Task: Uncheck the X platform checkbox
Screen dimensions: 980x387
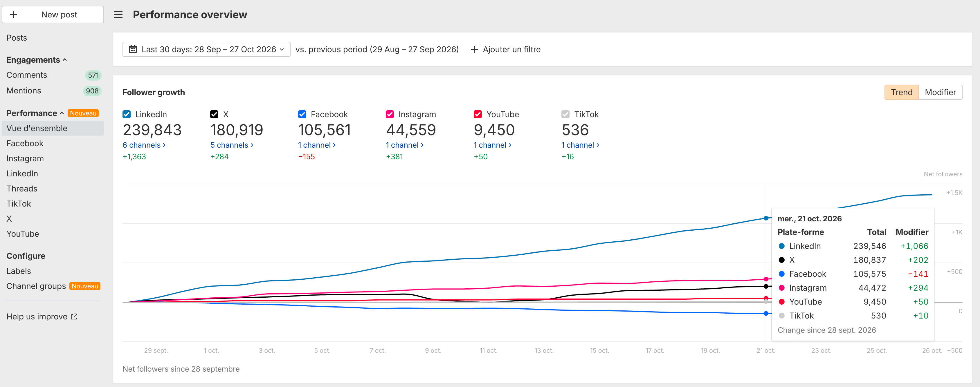Action: point(214,114)
